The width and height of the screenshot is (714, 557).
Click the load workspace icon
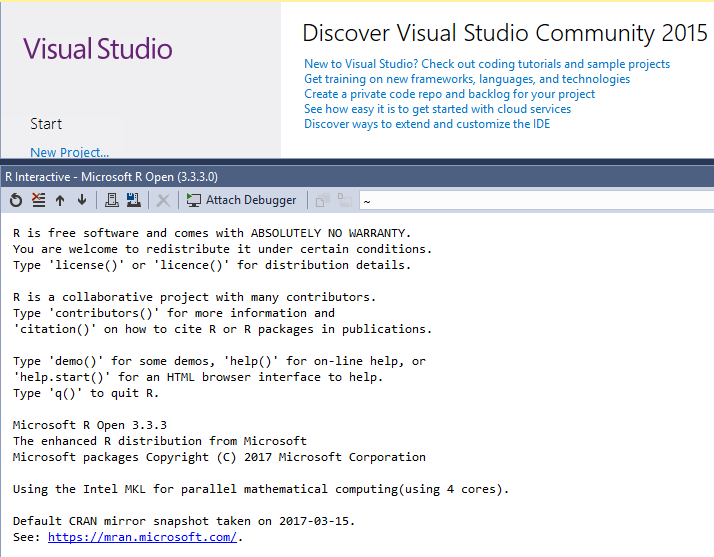click(112, 200)
